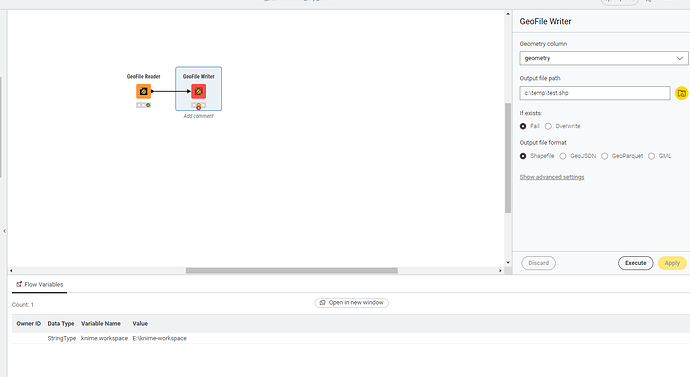Click the GeoFile Writer node status indicator
Screen dimensions: 690x377
pyautogui.click(x=198, y=106)
